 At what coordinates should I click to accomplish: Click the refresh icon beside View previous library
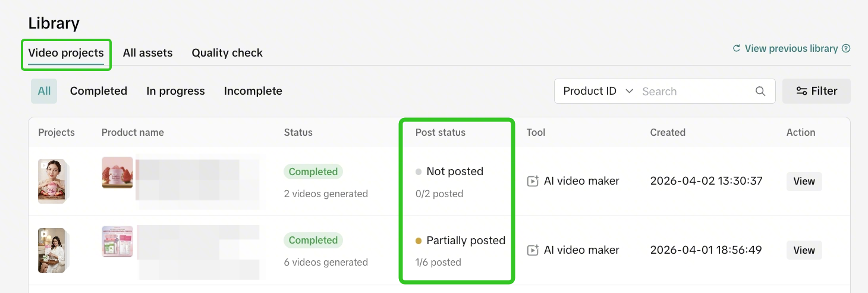(737, 49)
